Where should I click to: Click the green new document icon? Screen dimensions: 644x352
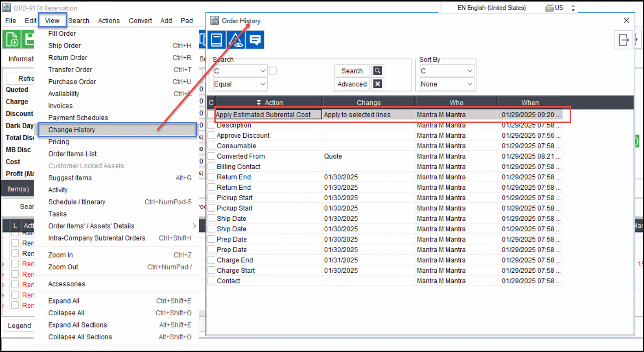coord(11,40)
